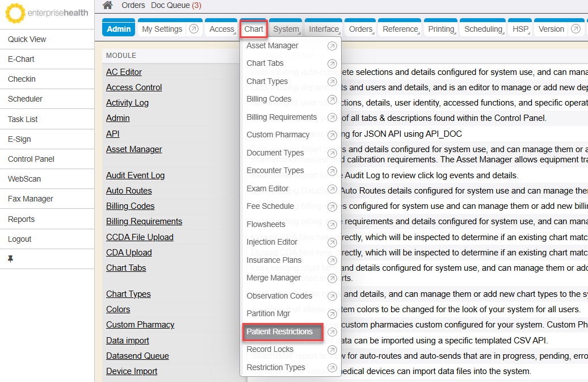Expand the Interface dropdown tab
The image size is (588, 382).
click(324, 29)
